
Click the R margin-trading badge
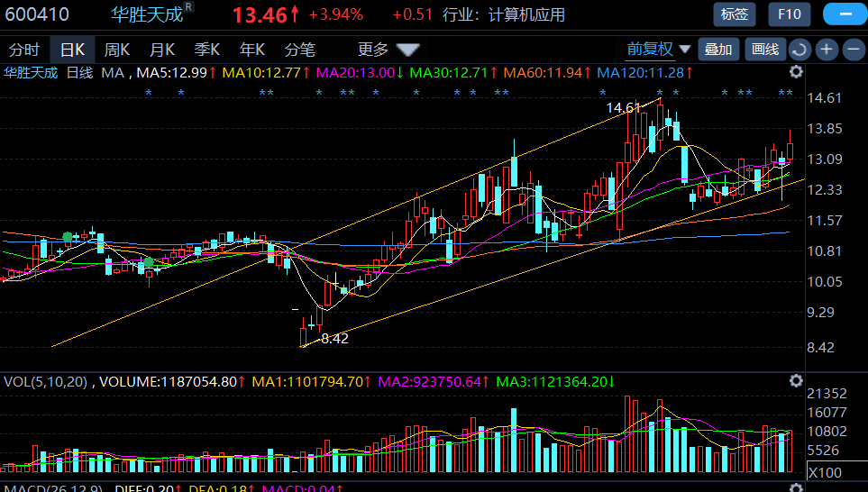point(189,7)
